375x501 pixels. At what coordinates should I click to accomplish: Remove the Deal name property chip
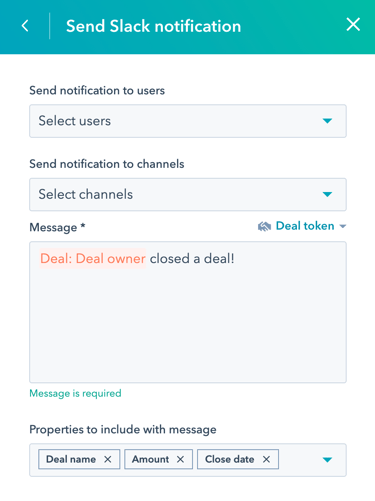pyautogui.click(x=107, y=459)
